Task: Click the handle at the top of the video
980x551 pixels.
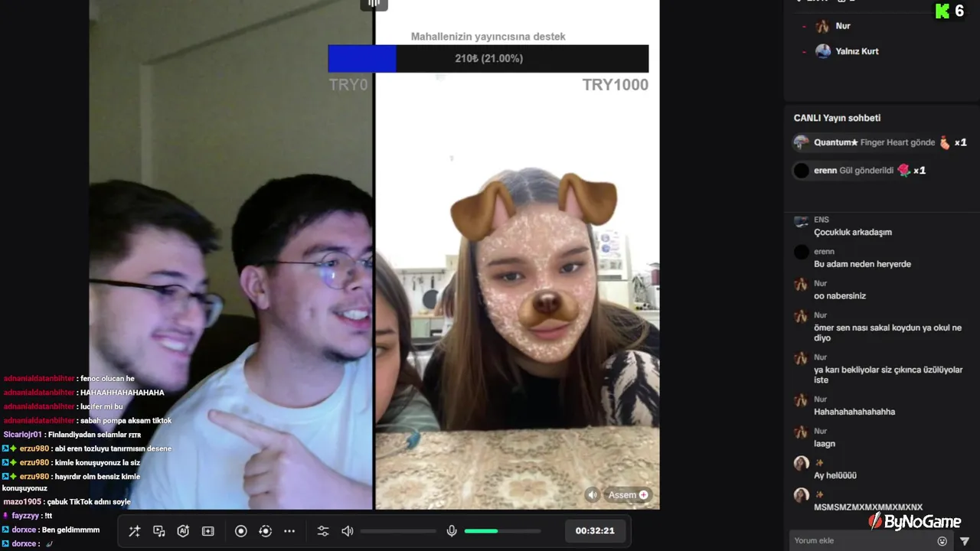Action: (x=374, y=4)
